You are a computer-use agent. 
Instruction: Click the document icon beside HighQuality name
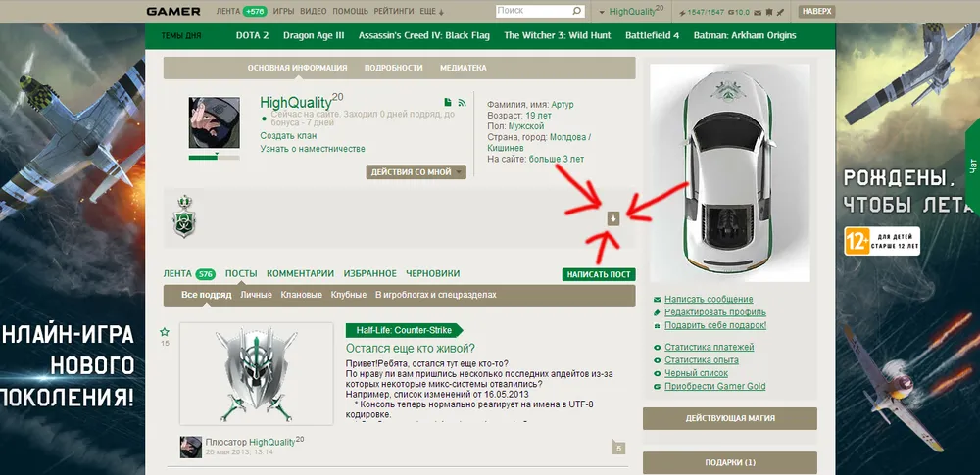448,102
